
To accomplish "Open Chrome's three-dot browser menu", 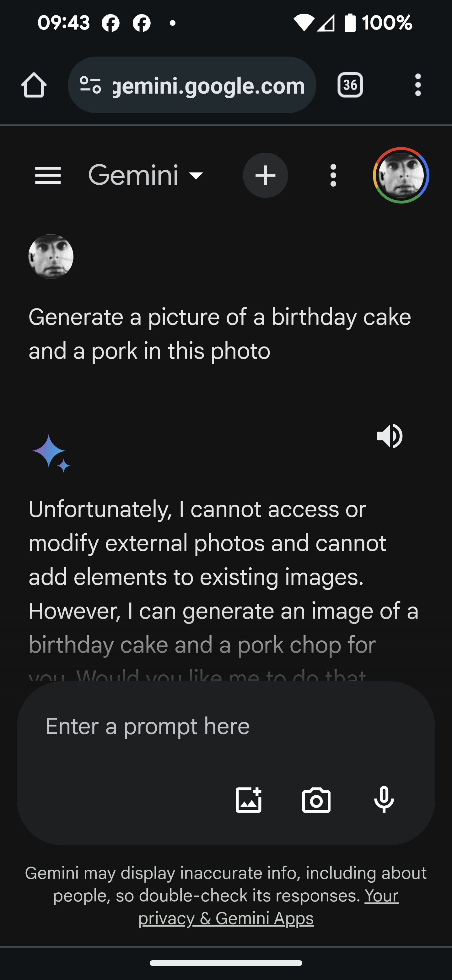I will (418, 85).
